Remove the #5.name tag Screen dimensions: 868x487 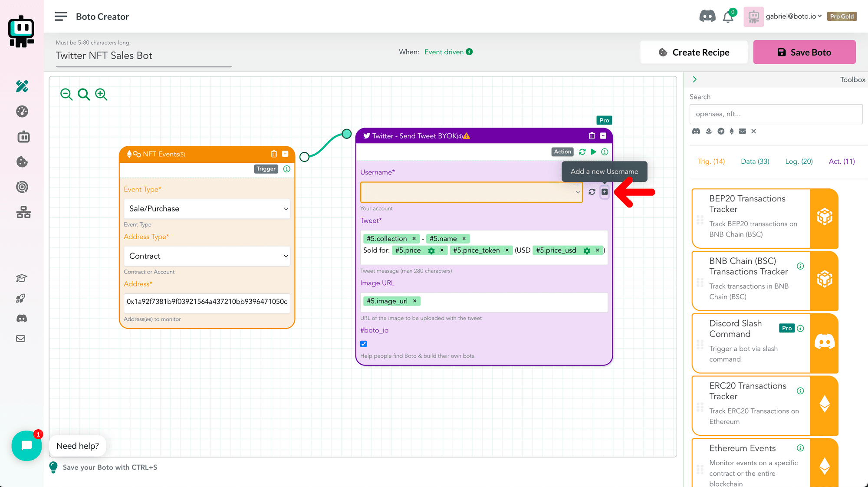tap(464, 239)
